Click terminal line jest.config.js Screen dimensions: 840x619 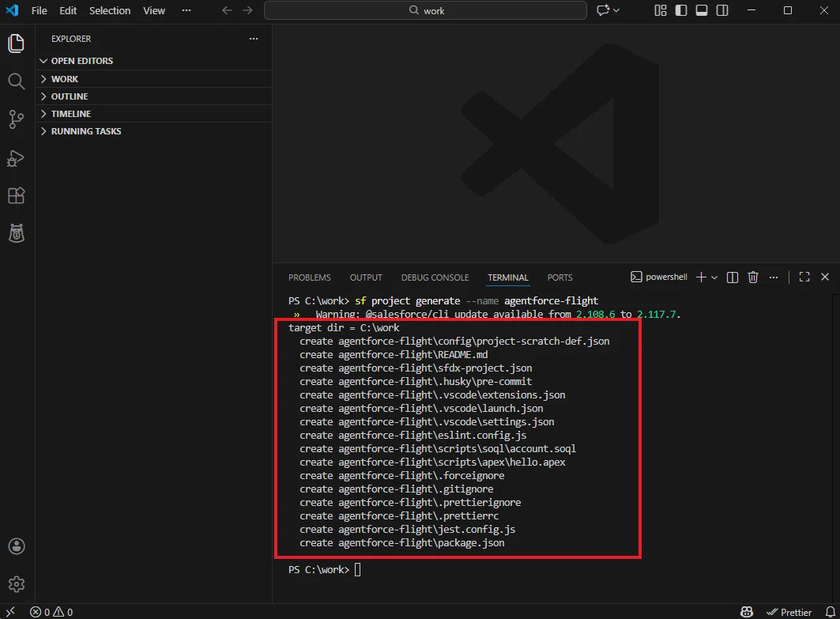pos(407,530)
